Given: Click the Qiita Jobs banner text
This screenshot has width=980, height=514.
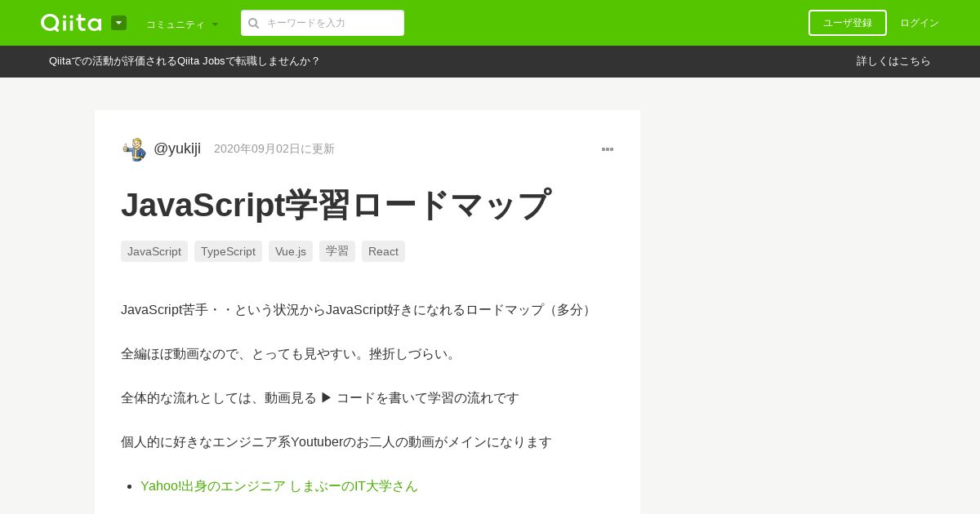Looking at the screenshot, I should tap(185, 61).
